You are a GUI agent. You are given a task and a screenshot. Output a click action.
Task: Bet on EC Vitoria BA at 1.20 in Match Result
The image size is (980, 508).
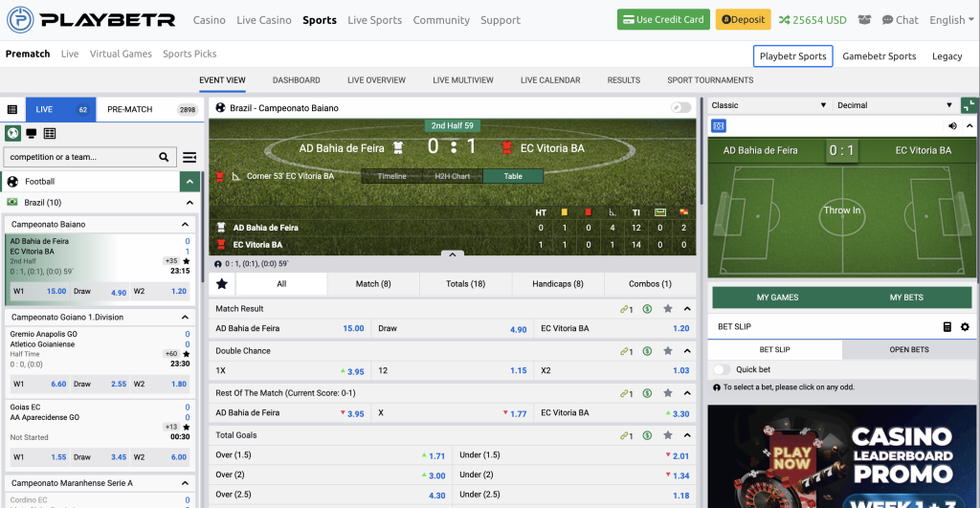pos(614,328)
